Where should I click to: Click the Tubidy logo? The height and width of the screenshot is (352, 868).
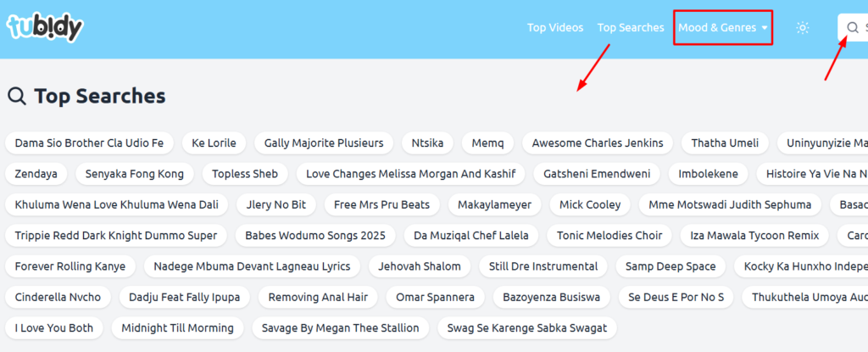(45, 27)
